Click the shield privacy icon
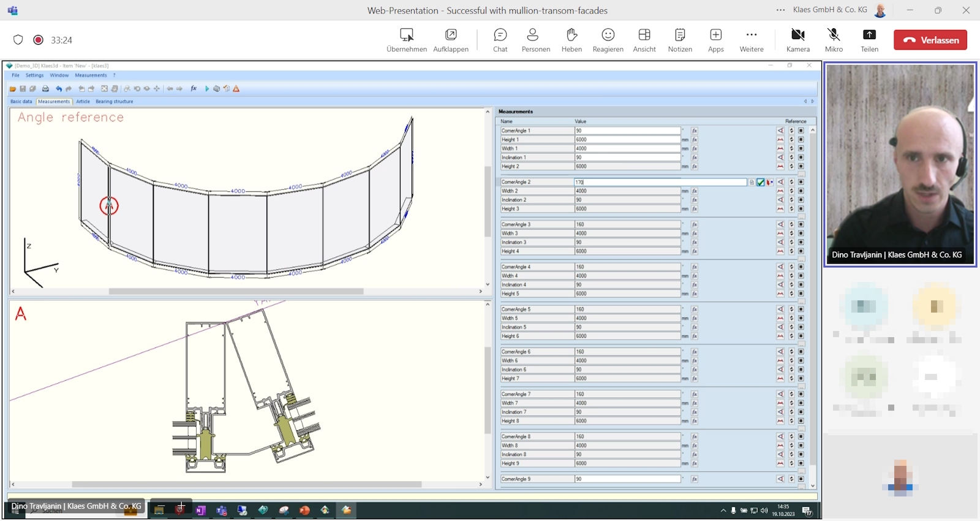This screenshot has height=521, width=980. point(18,40)
